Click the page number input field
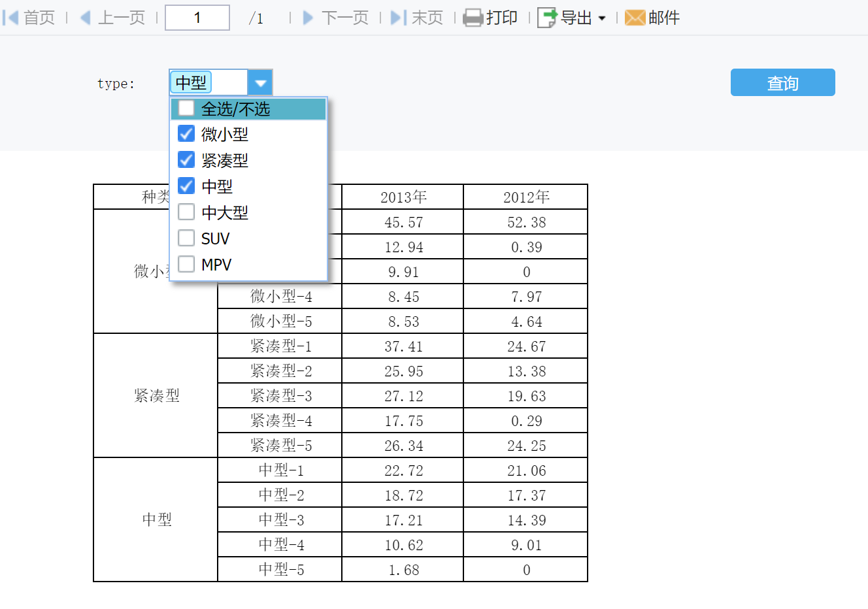Screen dimensions: 868x609 point(197,18)
